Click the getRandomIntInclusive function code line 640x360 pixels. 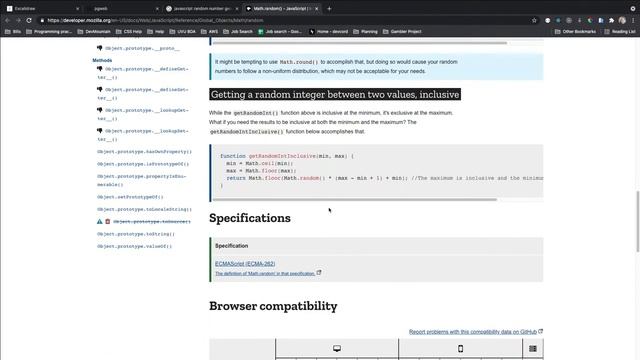(x=287, y=156)
